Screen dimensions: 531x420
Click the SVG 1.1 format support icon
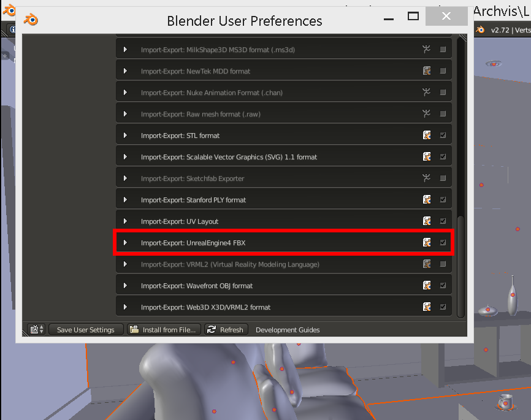click(427, 156)
